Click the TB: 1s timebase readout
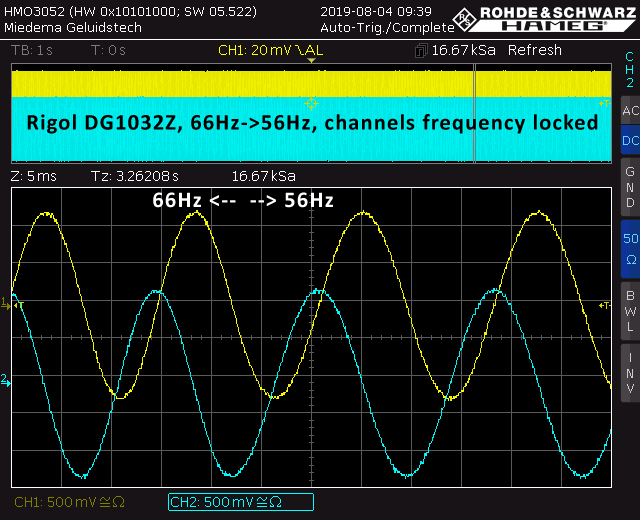 32,50
